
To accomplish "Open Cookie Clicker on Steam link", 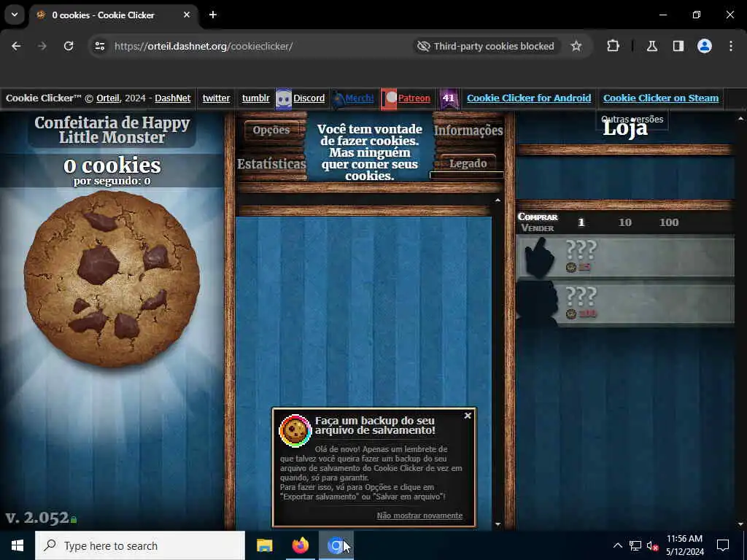I will 661,98.
